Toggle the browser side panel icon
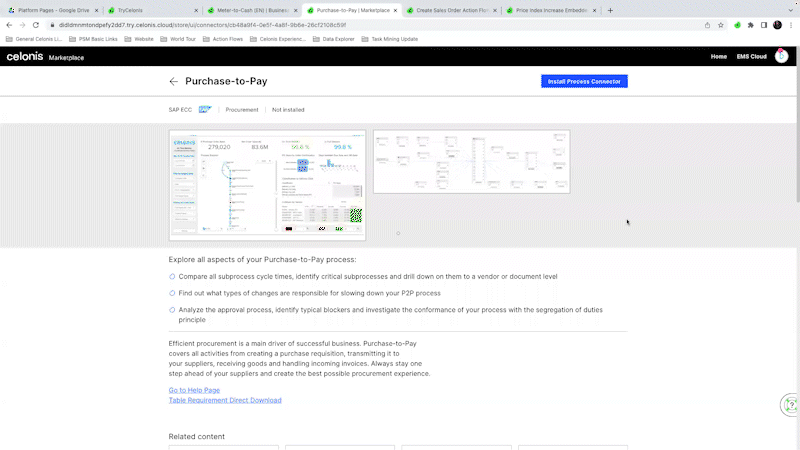 click(764, 25)
